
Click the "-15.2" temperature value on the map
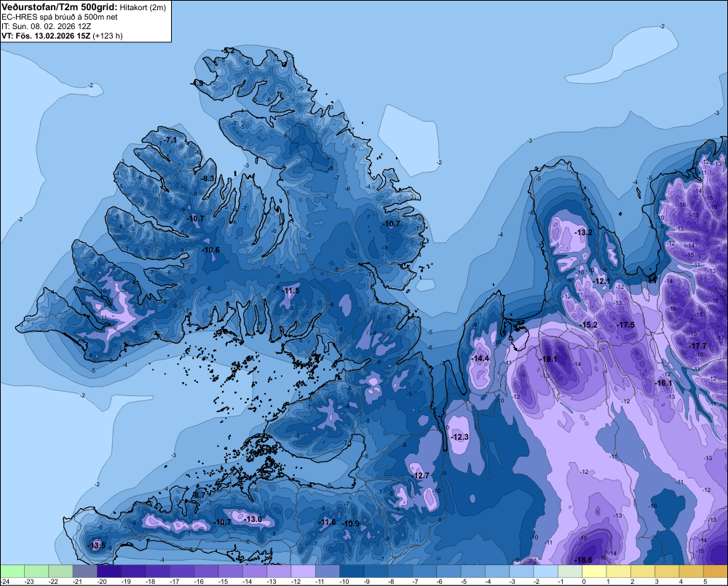pyautogui.click(x=589, y=325)
